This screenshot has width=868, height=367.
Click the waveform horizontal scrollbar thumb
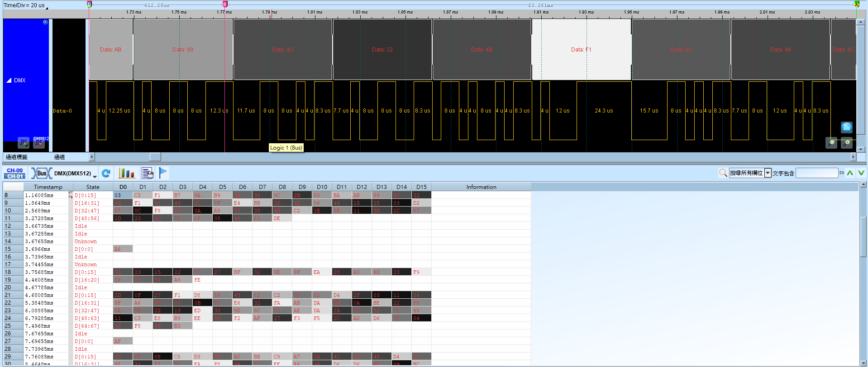[x=155, y=157]
